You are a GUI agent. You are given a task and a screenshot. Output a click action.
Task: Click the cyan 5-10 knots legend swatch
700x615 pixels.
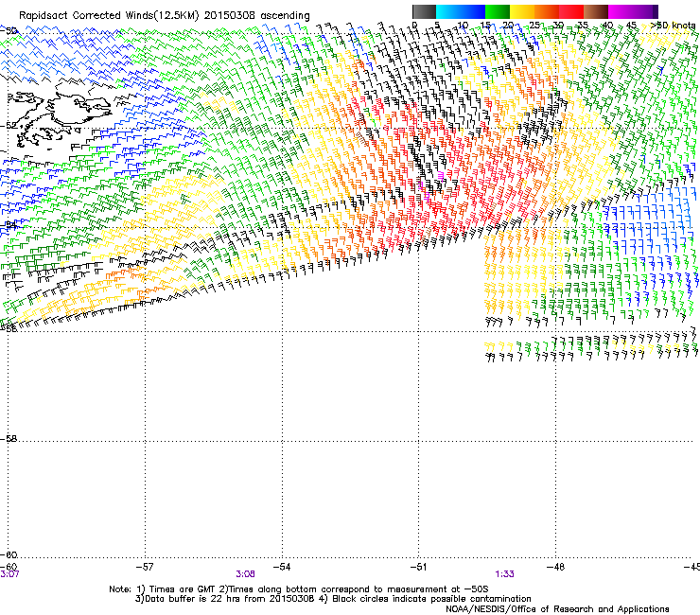coord(448,11)
